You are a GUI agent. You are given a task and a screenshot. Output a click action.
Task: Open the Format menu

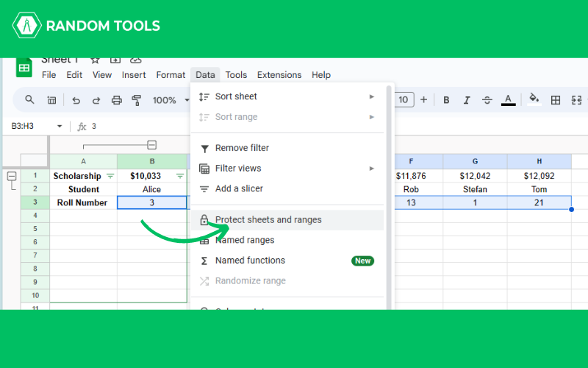point(171,75)
